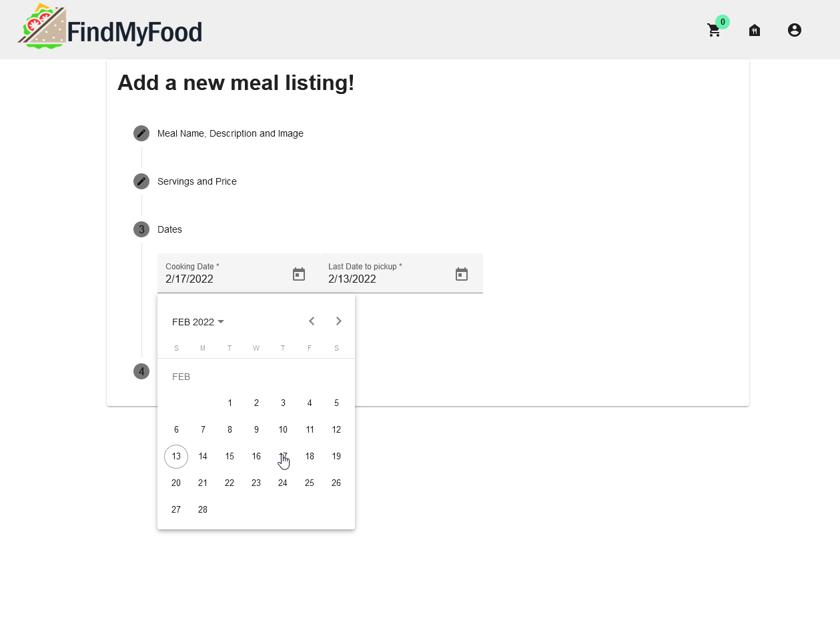Screen dimensions: 840x618
Task: Open the shopping cart icon
Action: [x=714, y=30]
